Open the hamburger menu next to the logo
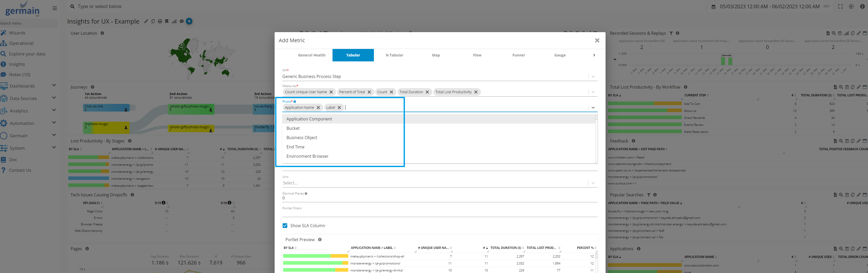This screenshot has height=273, width=868. [55, 9]
